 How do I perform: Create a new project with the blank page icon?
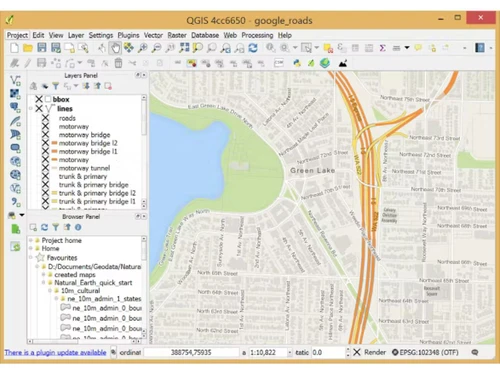[14, 48]
